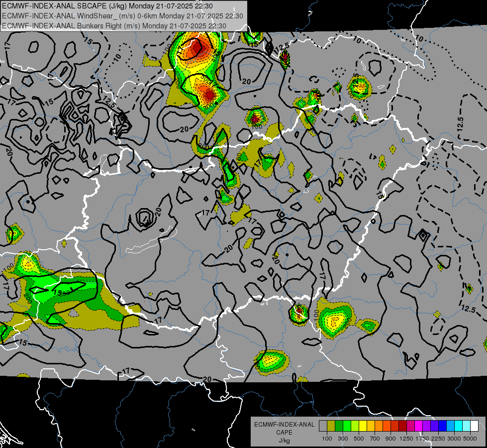
Task: Click the CAPE label in legend
Action: 284,433
